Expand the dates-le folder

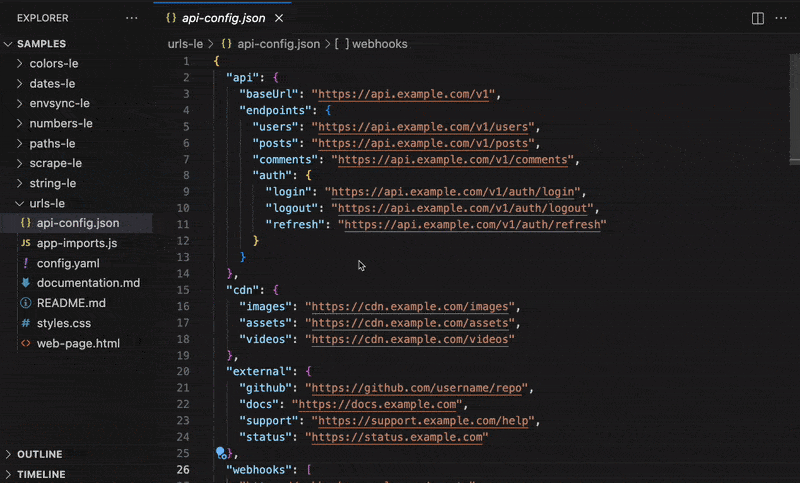19,83
